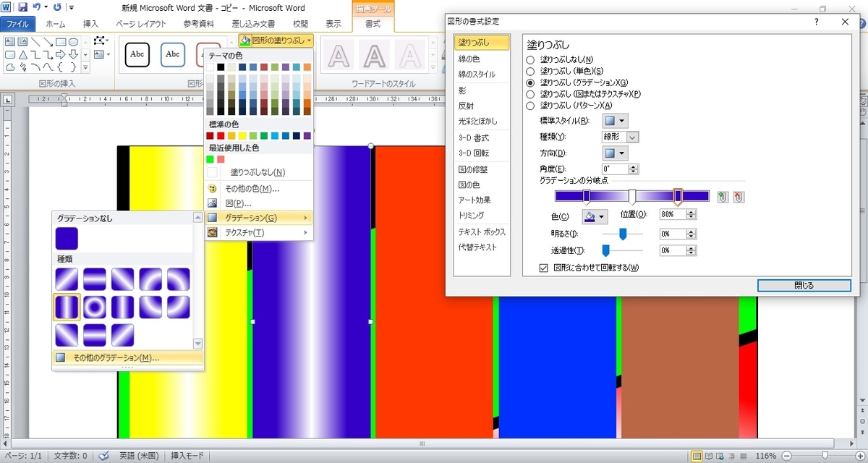Switch to the 挿入 ribbon tab

click(x=90, y=24)
